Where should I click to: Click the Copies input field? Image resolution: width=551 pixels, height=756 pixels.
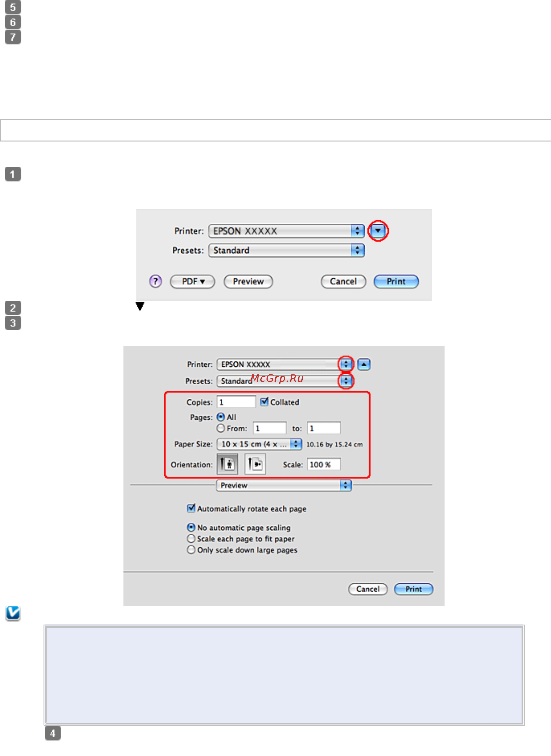(236, 402)
